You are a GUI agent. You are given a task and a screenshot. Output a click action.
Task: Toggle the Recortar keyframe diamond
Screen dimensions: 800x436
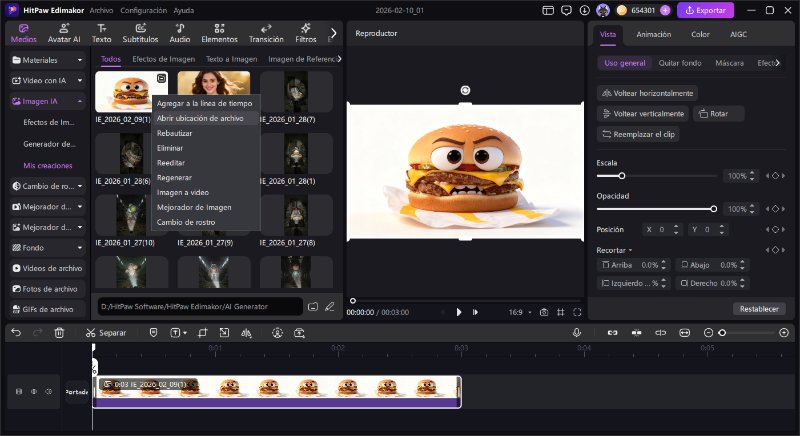tap(776, 250)
